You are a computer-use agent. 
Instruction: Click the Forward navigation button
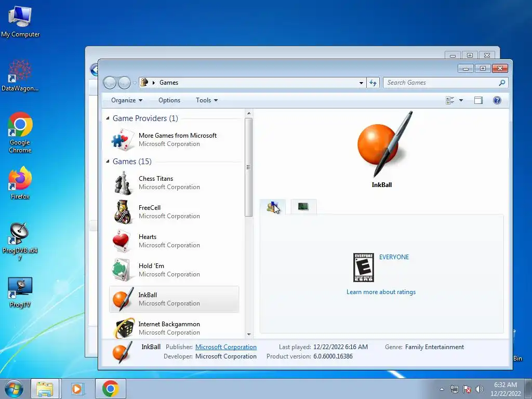pos(124,83)
